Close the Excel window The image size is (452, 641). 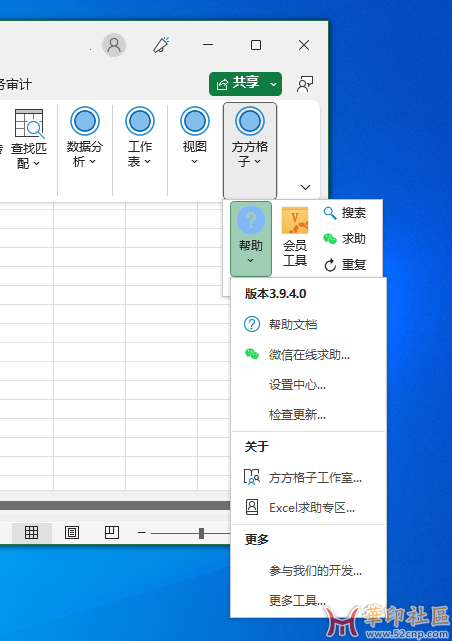coord(304,45)
